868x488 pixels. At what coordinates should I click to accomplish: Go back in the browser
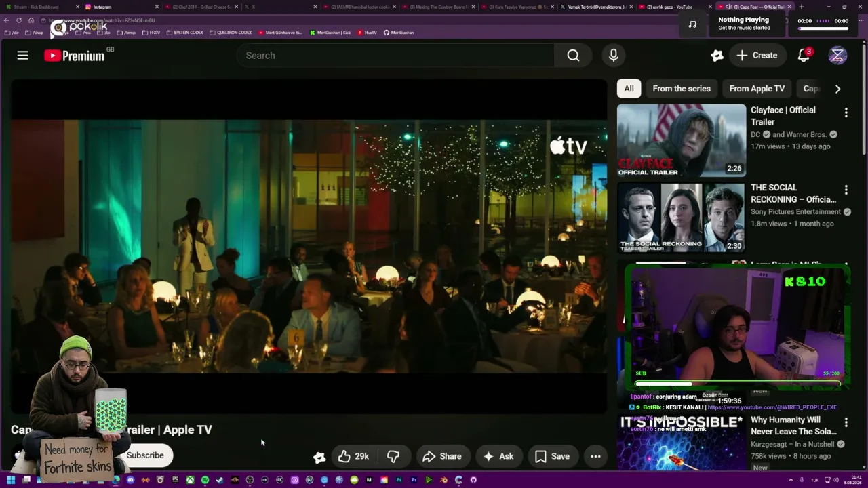7,20
